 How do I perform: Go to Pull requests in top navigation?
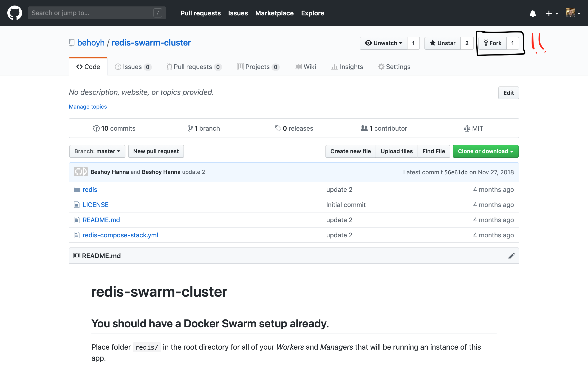pyautogui.click(x=201, y=13)
